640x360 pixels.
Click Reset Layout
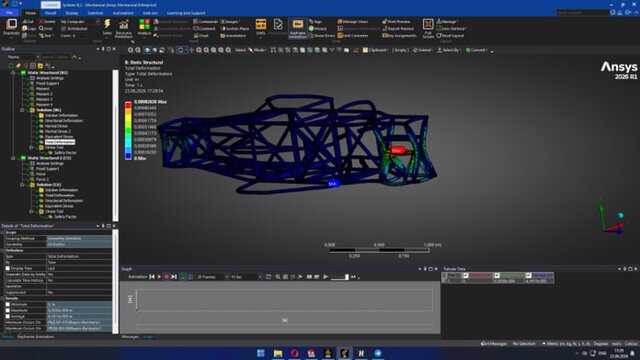tap(451, 36)
